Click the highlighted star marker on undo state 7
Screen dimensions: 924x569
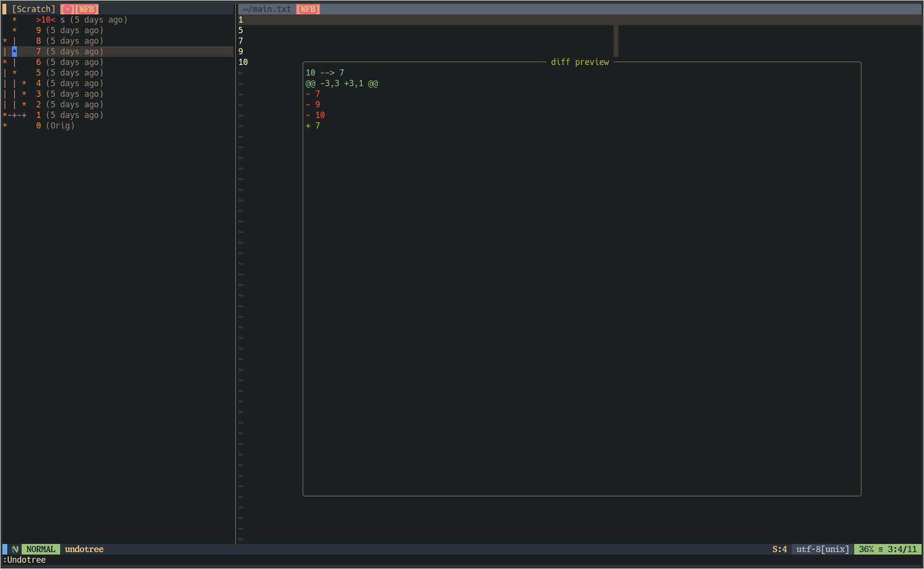(x=14, y=52)
